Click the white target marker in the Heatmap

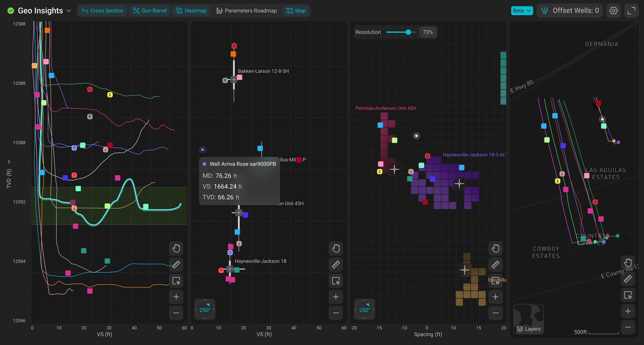tap(416, 136)
